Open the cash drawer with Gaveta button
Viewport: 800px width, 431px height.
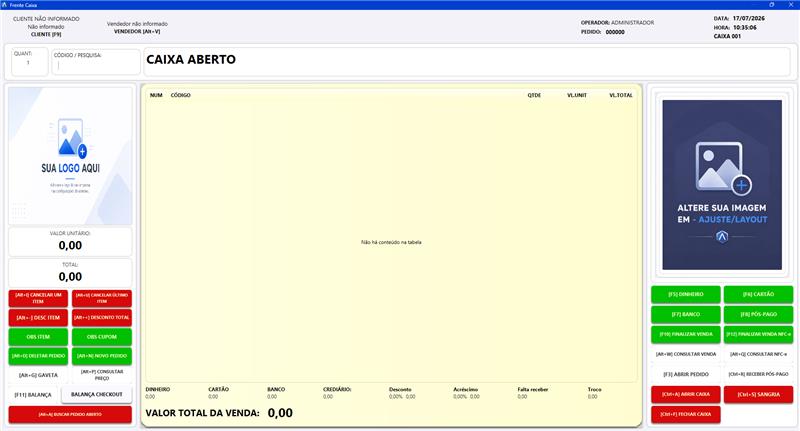click(38, 375)
